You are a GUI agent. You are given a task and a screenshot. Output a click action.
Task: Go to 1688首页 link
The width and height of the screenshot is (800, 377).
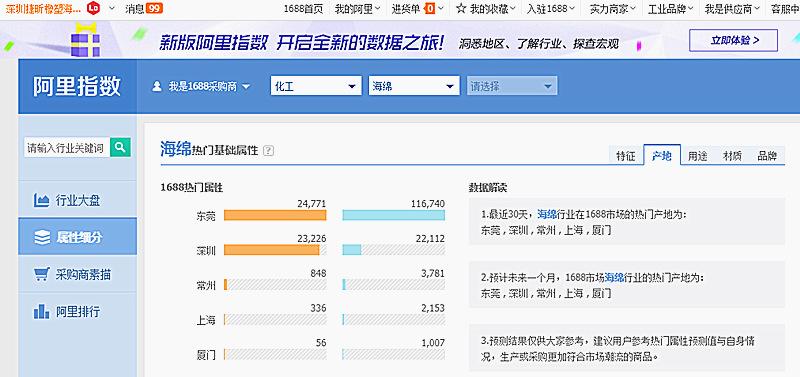click(304, 9)
